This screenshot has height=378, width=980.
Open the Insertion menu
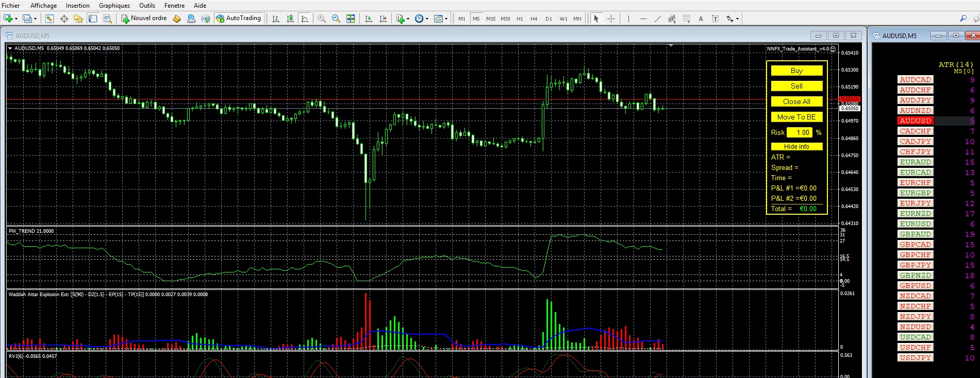coord(77,6)
